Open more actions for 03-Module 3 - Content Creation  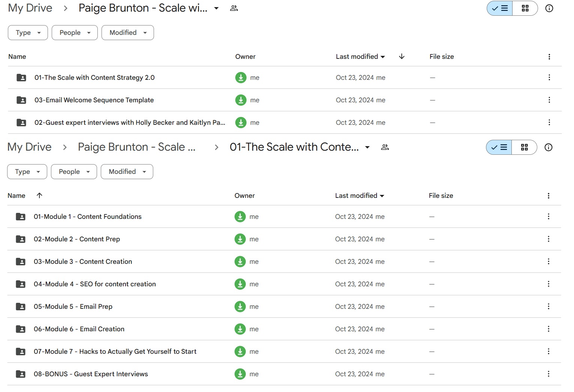click(x=549, y=262)
